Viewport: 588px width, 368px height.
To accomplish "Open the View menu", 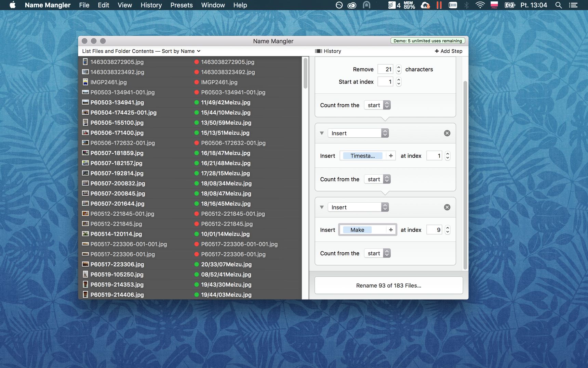I will click(x=125, y=5).
